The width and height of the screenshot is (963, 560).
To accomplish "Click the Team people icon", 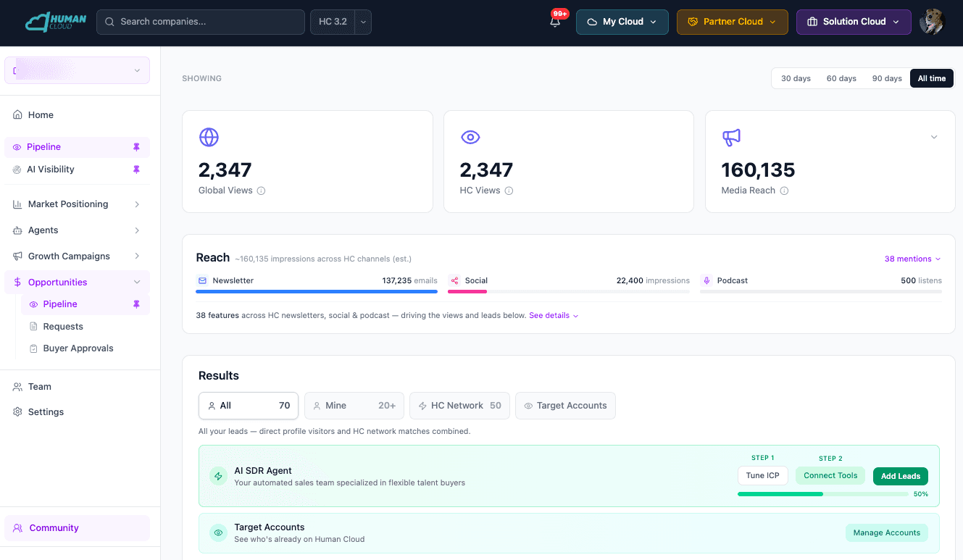I will coord(18,387).
